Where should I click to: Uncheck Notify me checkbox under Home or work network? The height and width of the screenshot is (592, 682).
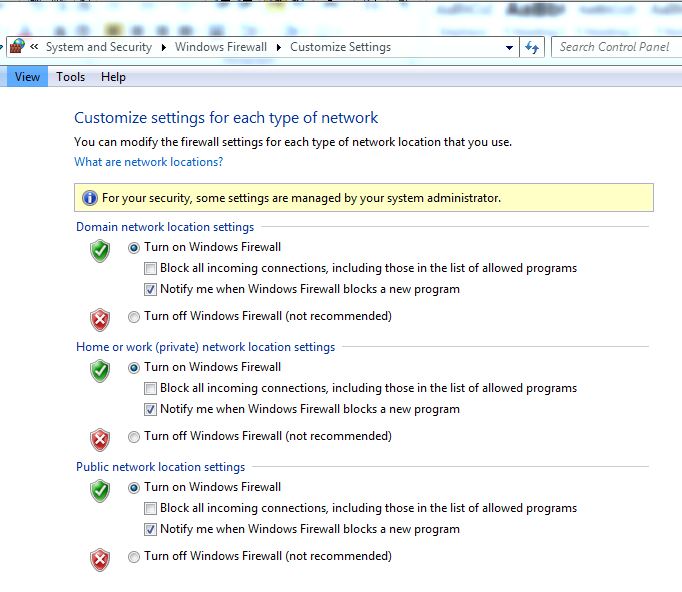(x=150, y=409)
